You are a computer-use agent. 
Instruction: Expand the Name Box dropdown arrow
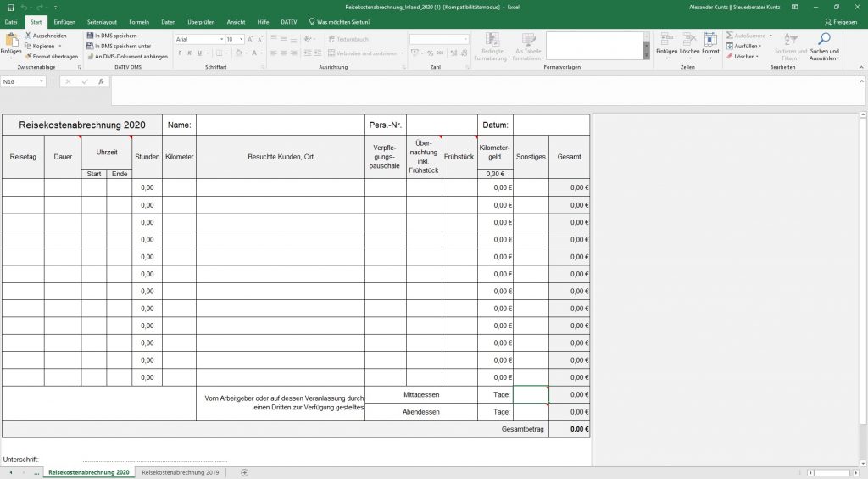(42, 82)
